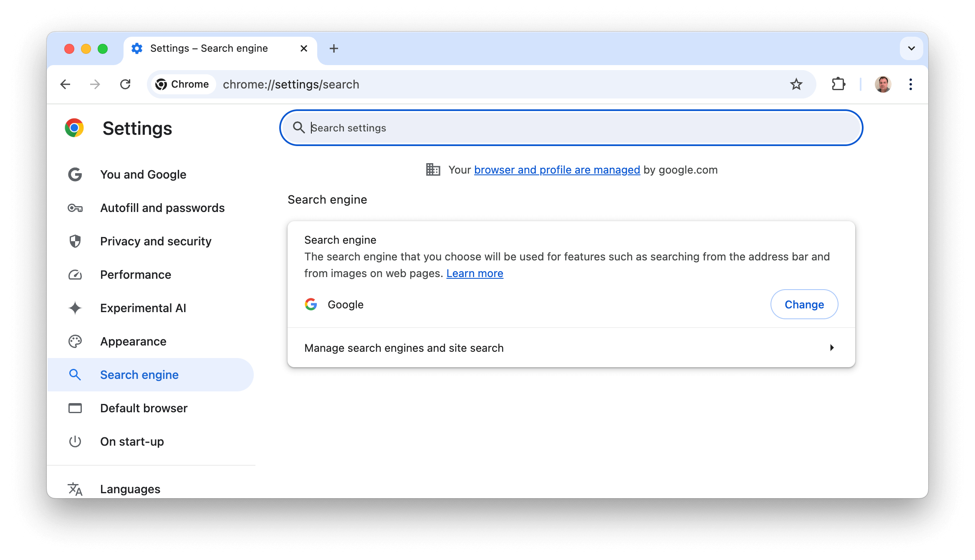Viewport: 975px width, 560px height.
Task: Click the Chrome logo icon in Settings
Action: 73,129
